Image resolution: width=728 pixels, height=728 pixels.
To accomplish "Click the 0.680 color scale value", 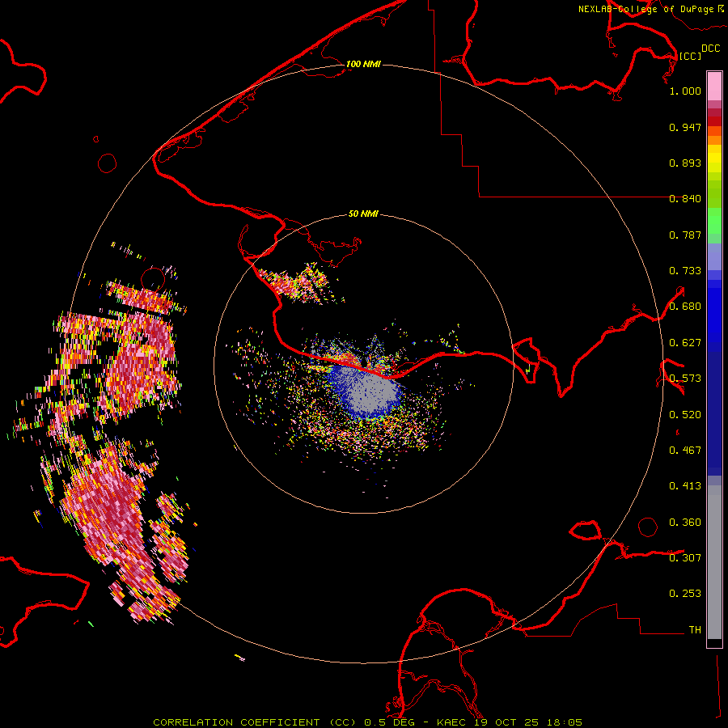I will [x=685, y=307].
